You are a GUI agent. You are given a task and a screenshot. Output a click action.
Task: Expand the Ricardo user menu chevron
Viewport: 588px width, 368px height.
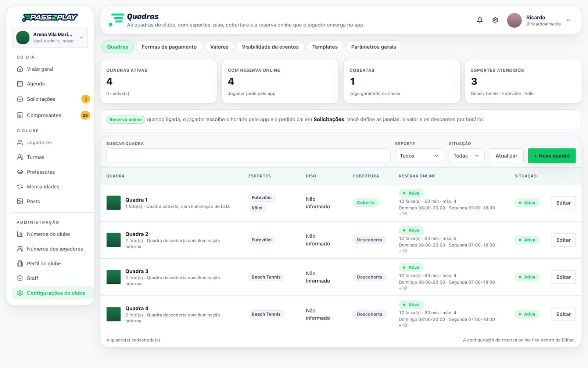(x=569, y=20)
